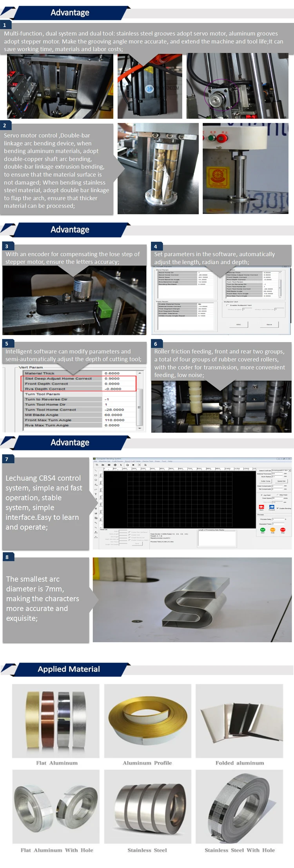Viewport: 294px width, 868px height.
Task: Open the Bend Craft Table menu
Action: point(132,461)
